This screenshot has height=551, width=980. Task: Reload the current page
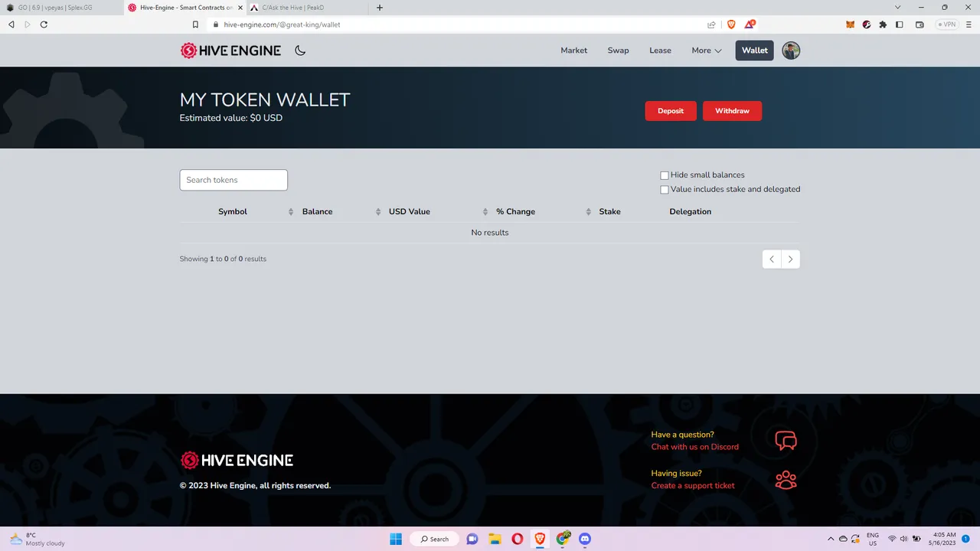(44, 24)
